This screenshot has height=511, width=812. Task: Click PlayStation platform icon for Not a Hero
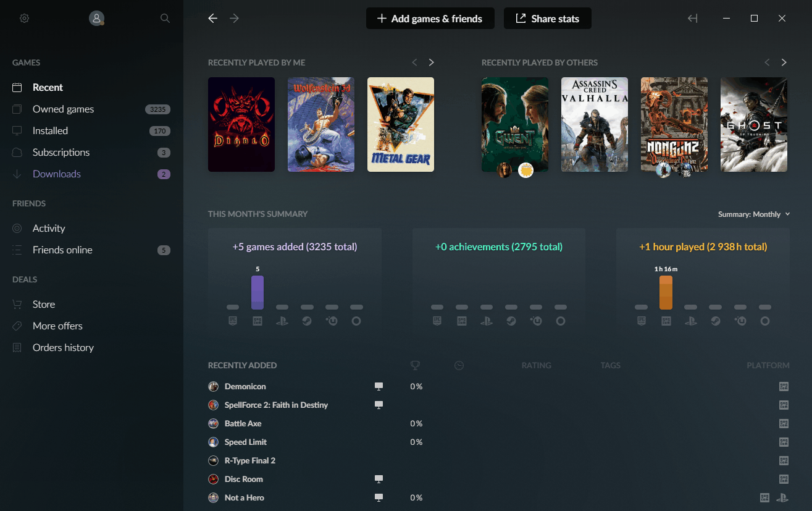tap(782, 497)
